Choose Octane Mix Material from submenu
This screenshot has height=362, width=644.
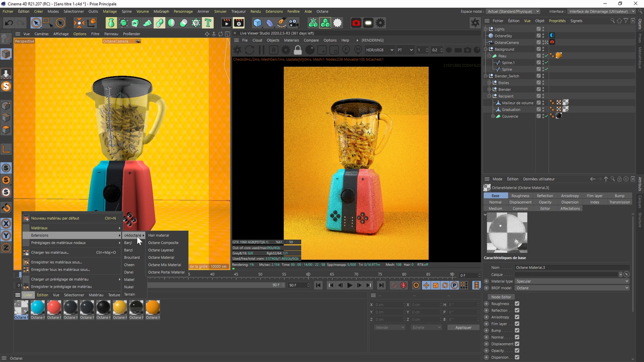165,265
